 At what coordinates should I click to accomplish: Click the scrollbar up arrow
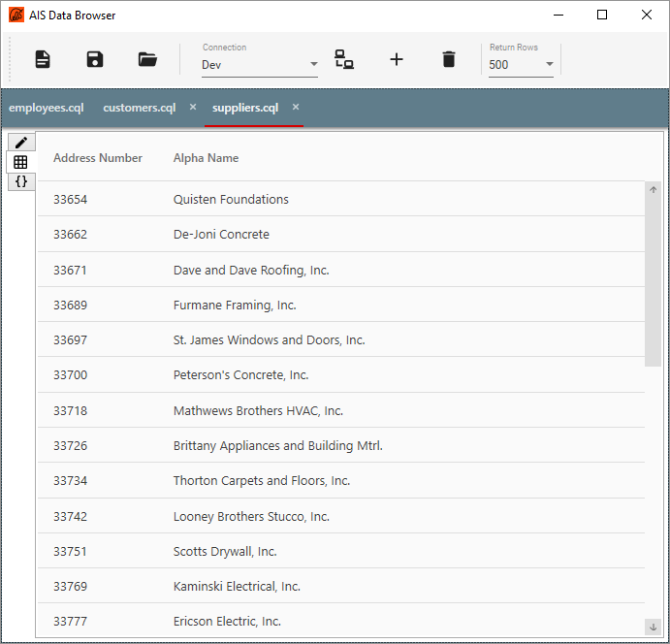(x=653, y=190)
